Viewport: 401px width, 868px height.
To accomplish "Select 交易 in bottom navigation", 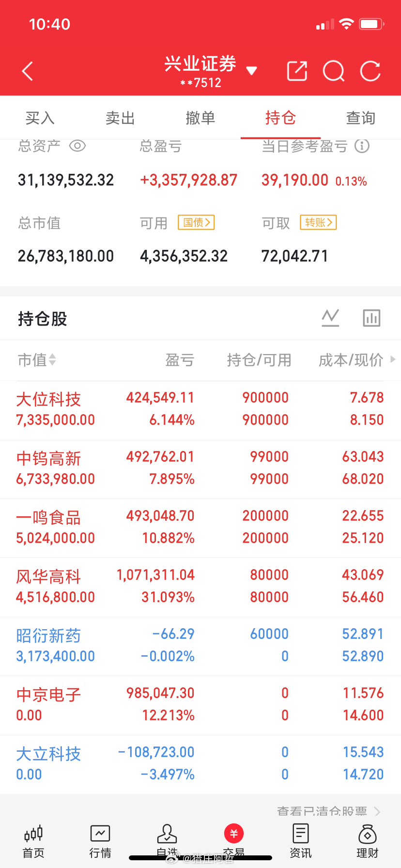I will pos(234,842).
